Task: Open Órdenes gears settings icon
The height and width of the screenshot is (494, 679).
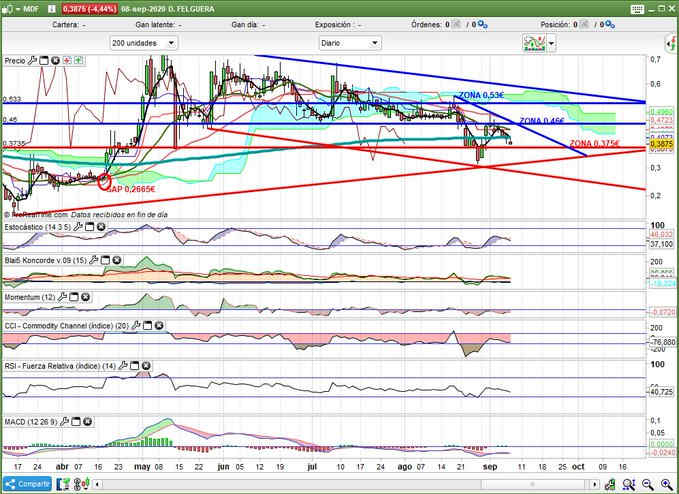Action: 483,25
